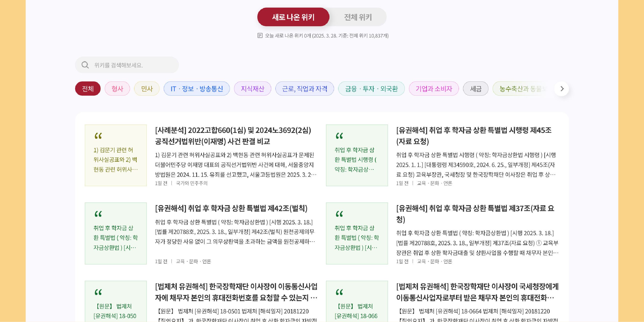Image resolution: width=644 pixels, height=322 pixels.
Task: Click 교육 · 문화 · 언론 label under 제37조 article
Action: click(435, 261)
